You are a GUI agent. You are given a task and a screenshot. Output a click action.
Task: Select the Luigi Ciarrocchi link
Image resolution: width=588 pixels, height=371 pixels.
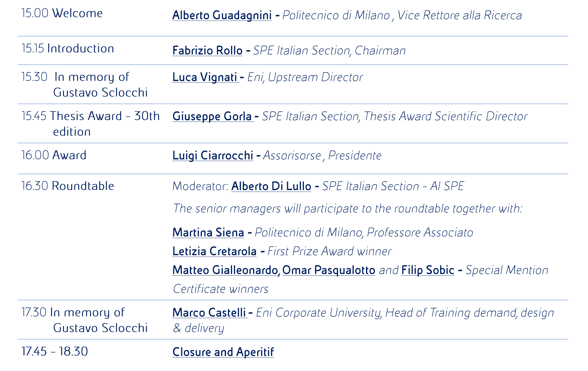(x=213, y=155)
